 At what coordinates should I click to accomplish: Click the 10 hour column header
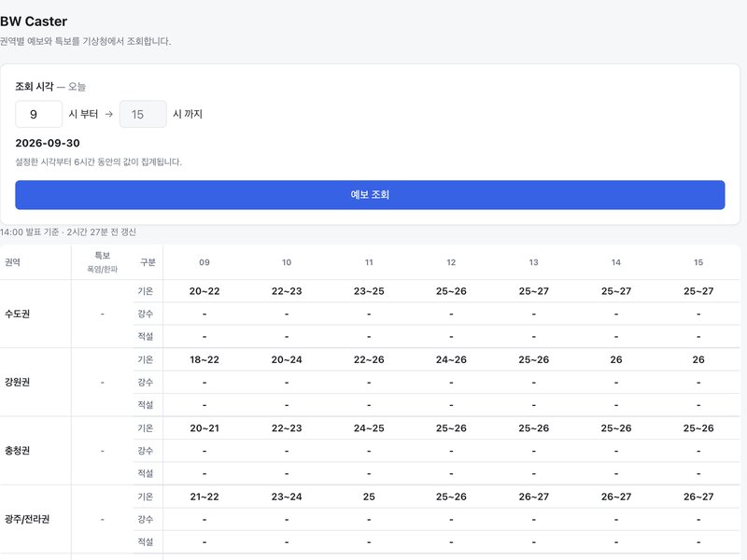click(x=287, y=262)
